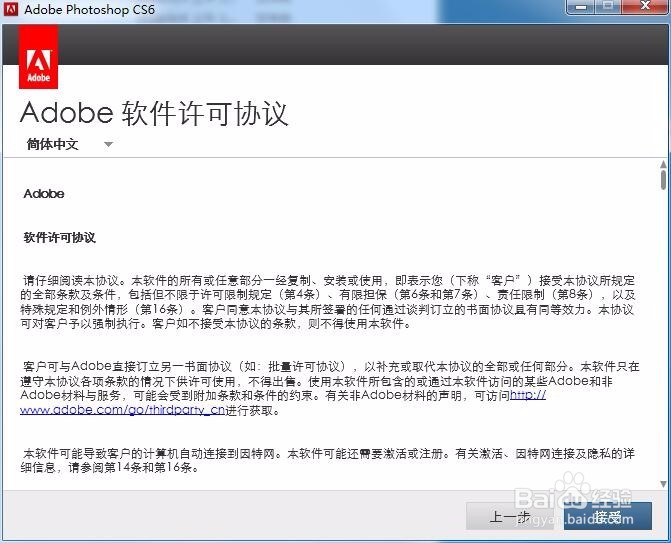Viewport: 671px width, 543px height.
Task: Click the 接受 accept button
Action: tap(608, 516)
